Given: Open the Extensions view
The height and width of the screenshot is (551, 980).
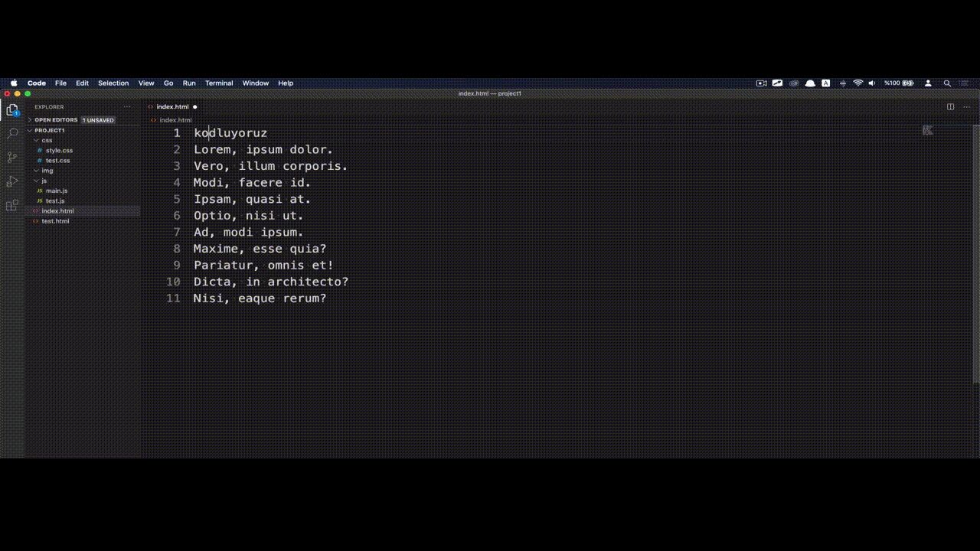Looking at the screenshot, I should (x=12, y=205).
